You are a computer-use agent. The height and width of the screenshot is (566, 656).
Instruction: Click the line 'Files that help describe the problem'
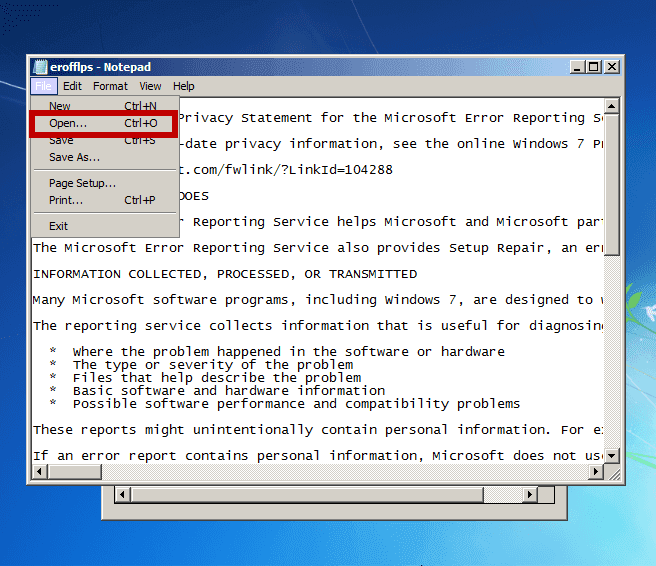[x=217, y=378]
